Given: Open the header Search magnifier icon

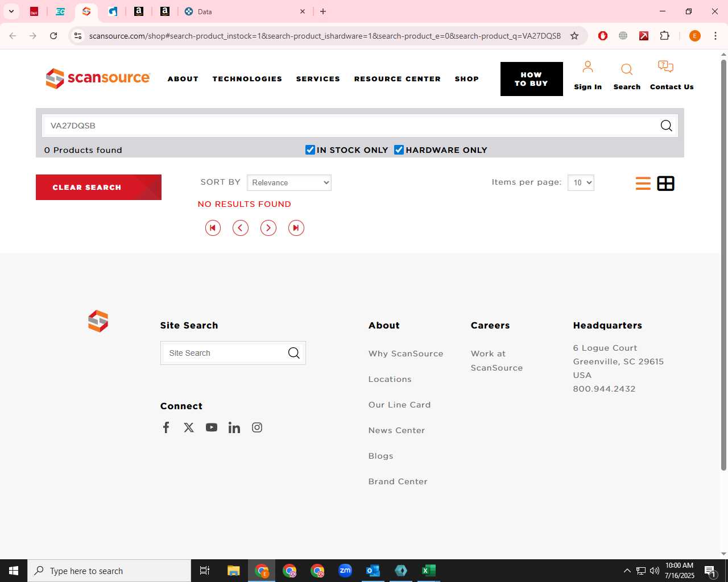Looking at the screenshot, I should click(x=627, y=69).
